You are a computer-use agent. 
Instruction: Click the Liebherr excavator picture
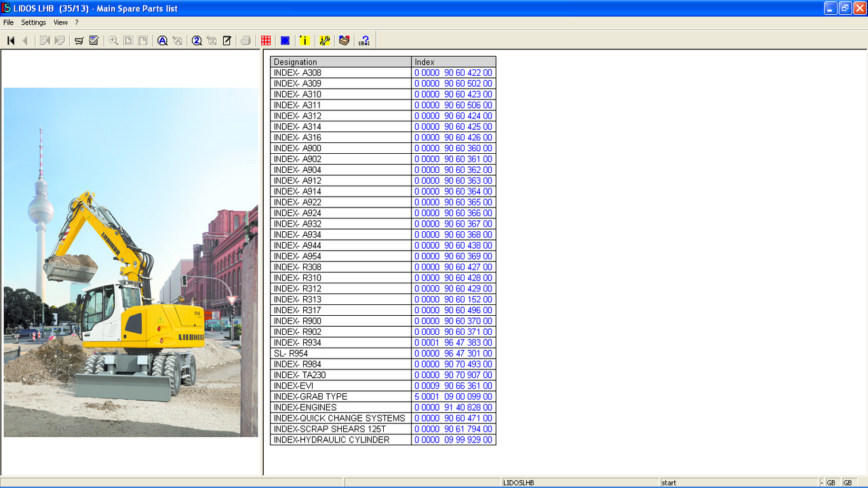pos(131,262)
